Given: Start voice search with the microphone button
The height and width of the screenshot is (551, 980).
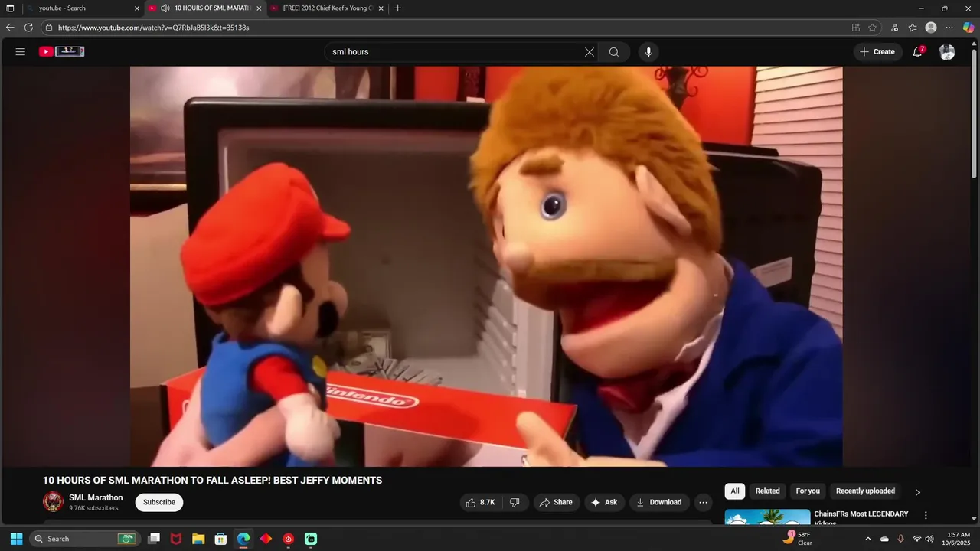Looking at the screenshot, I should (x=648, y=52).
